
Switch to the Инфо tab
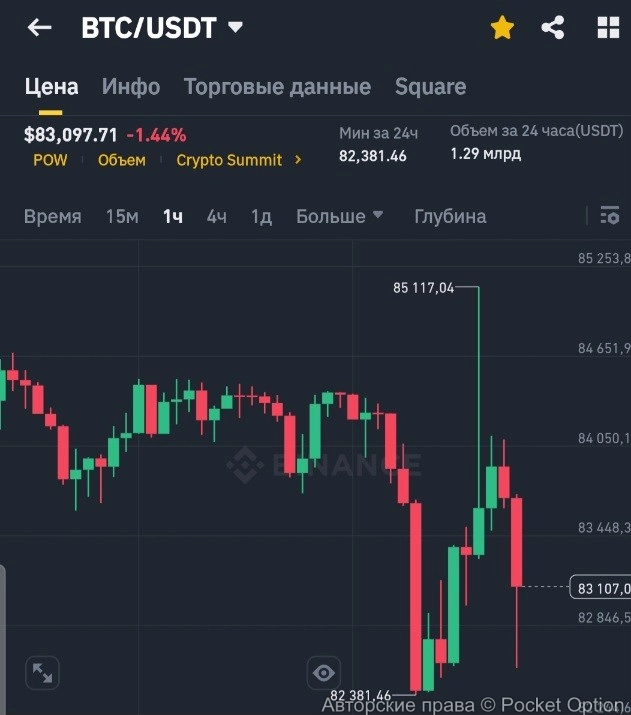(x=131, y=87)
